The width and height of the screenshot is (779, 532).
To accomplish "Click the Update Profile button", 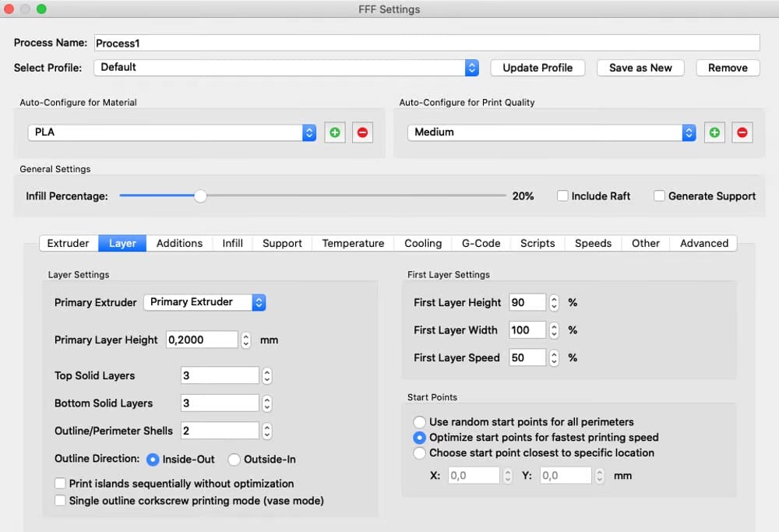I will click(x=538, y=68).
